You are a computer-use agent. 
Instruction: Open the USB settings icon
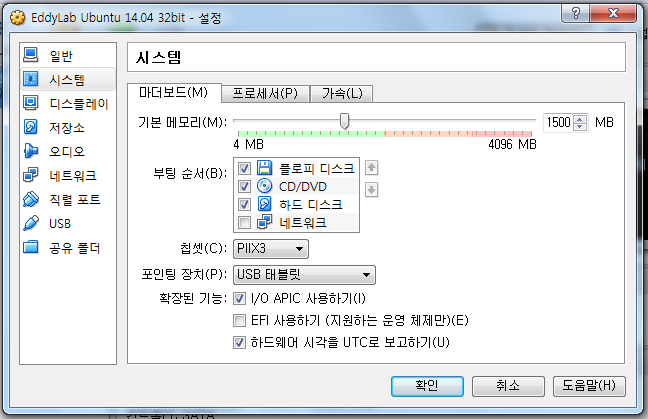point(31,223)
